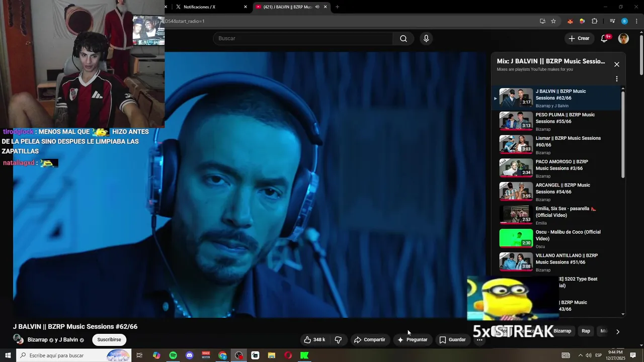Select the Bizarrap filter chip
Viewport: 644px width, 362px height.
click(x=562, y=331)
